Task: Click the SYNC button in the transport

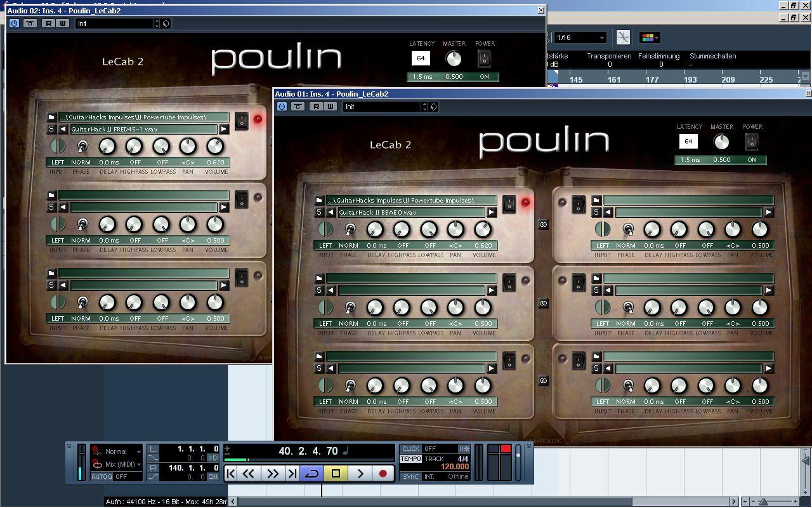Action: pyautogui.click(x=410, y=476)
